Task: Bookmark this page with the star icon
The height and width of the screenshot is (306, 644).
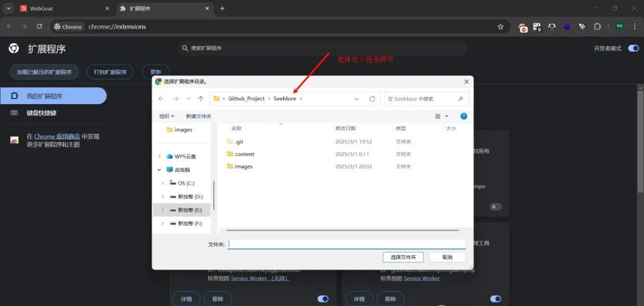Action: [500, 27]
